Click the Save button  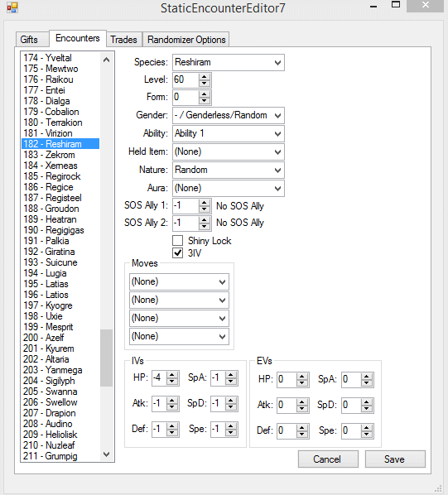(x=395, y=459)
